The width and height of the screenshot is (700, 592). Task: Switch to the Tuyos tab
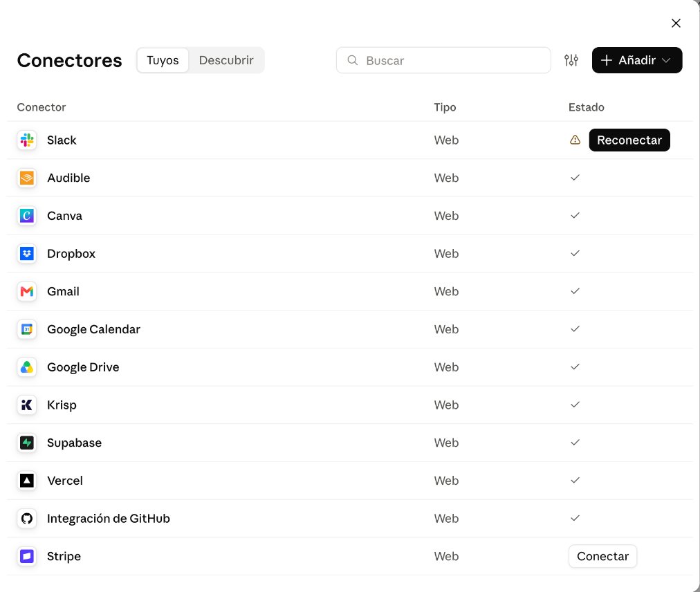tap(163, 60)
